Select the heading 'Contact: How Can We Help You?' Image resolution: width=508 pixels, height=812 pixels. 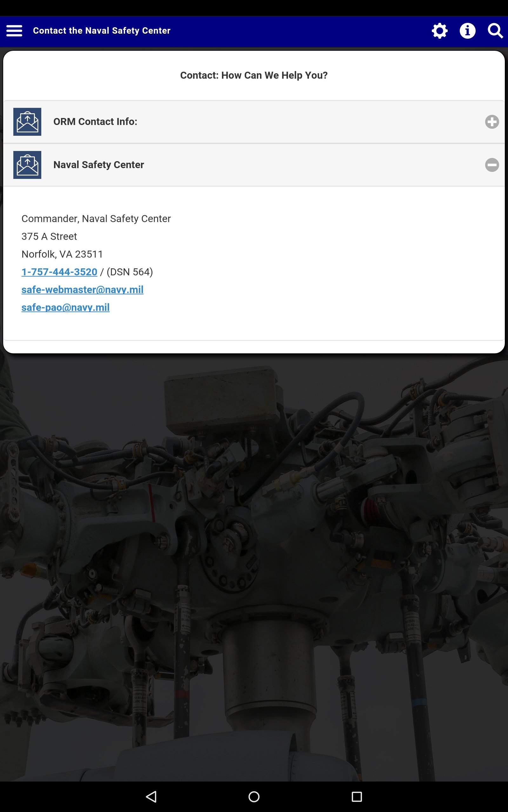point(254,75)
